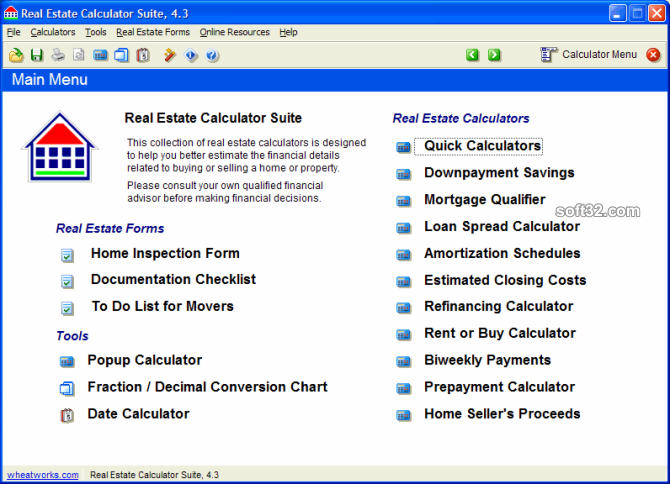Viewport: 670px width, 484px height.
Task: Go forward with green right arrow
Action: [494, 55]
